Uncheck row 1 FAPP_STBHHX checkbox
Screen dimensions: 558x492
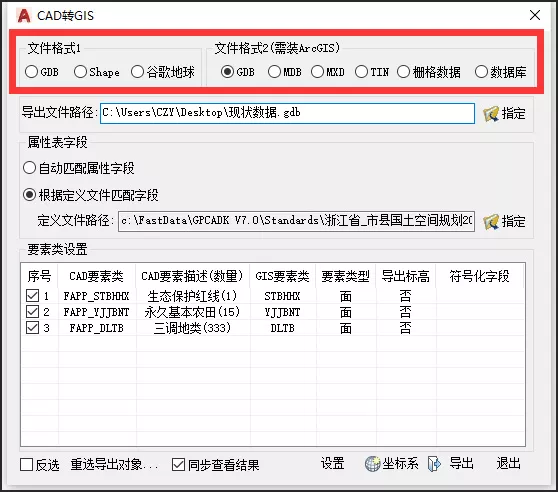(32, 295)
